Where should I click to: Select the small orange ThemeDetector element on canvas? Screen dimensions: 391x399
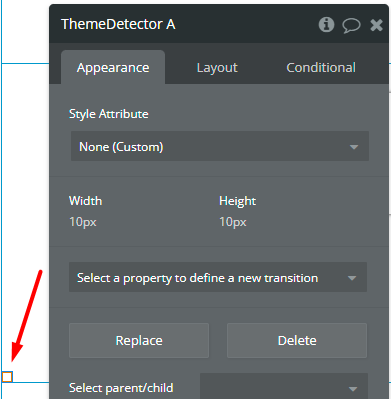7,377
